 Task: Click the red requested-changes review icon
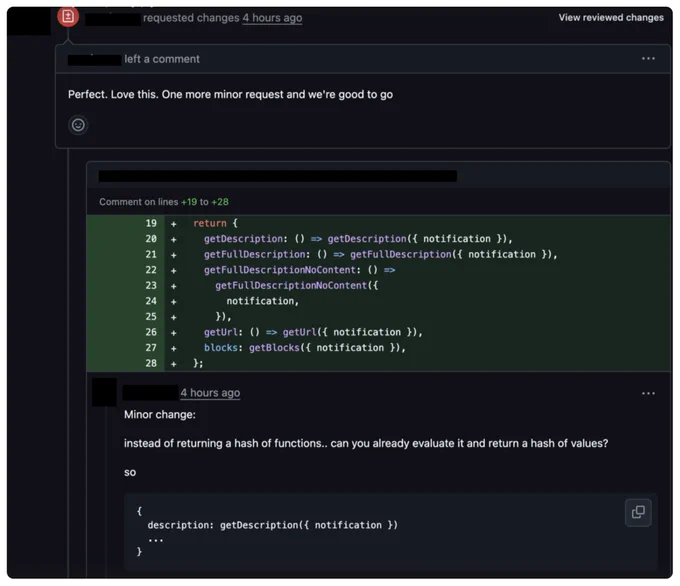pyautogui.click(x=68, y=17)
